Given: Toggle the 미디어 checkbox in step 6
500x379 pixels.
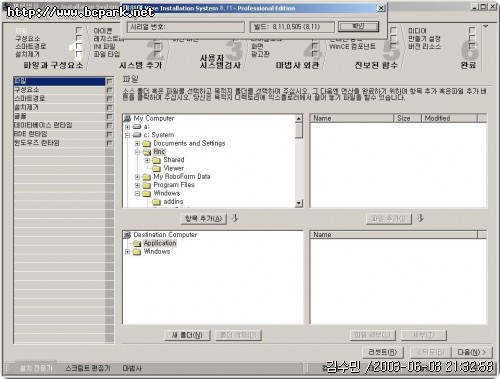Looking at the screenshot, I should 472,30.
